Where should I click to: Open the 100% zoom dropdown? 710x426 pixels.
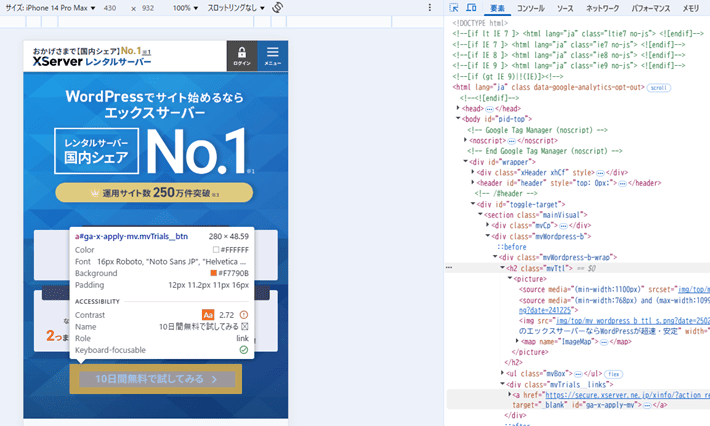click(185, 8)
